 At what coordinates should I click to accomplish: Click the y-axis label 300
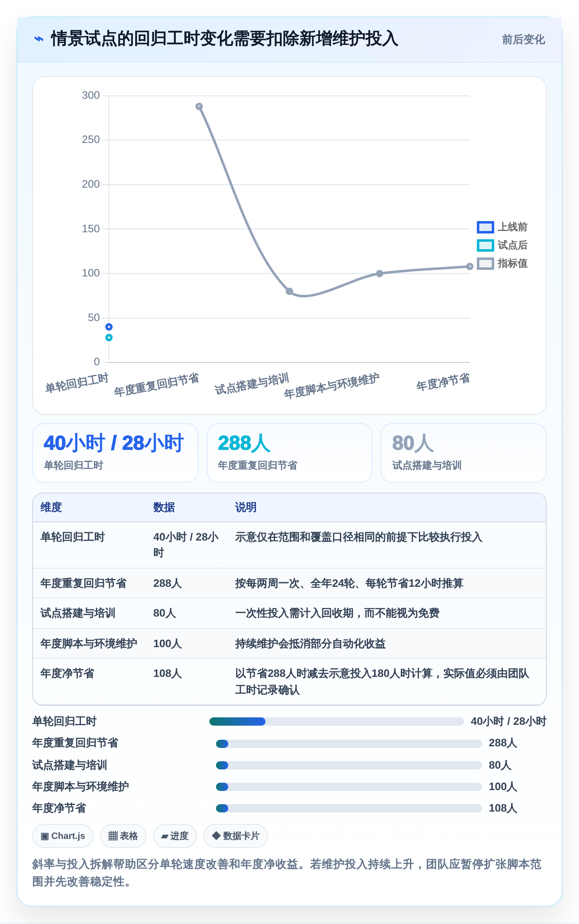point(91,95)
